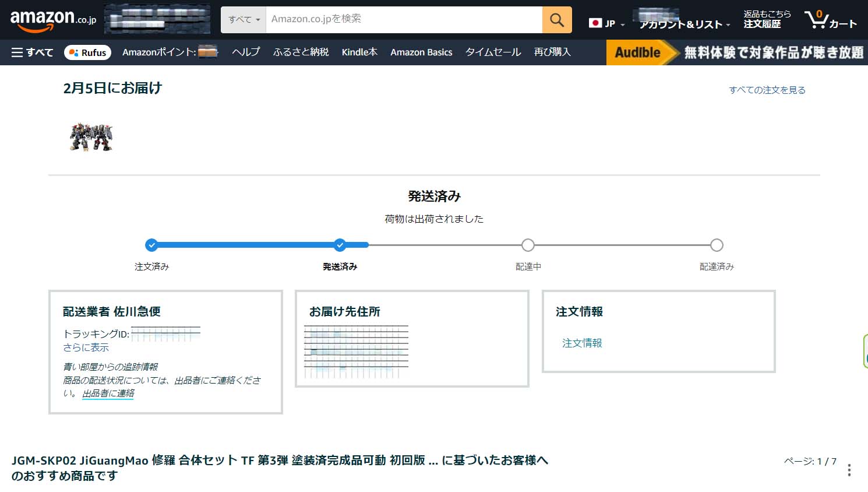This screenshot has width=868, height=492.
Task: Click the Amazon.co.jp logo
Action: click(x=53, y=20)
